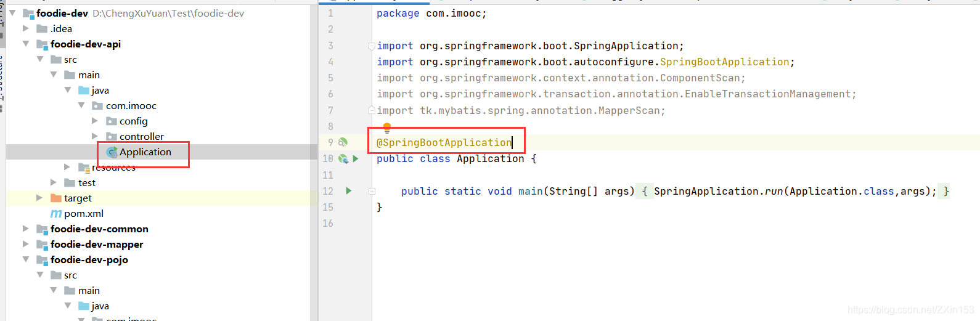Expand the foodie-dev-common module

(25, 229)
